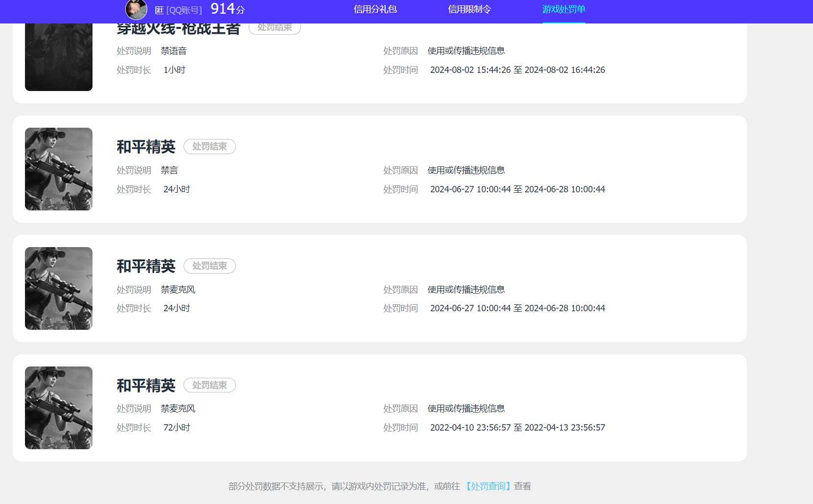Click the user avatar in the header

[136, 9]
